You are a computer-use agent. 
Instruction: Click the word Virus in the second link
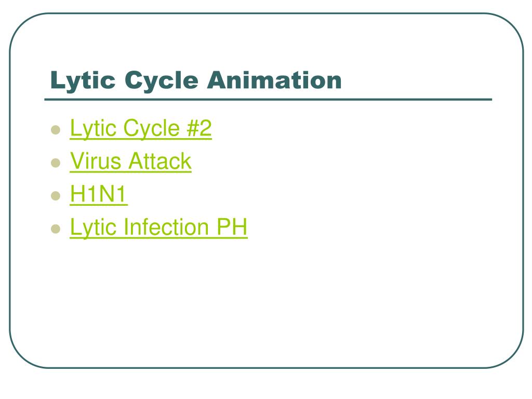[x=96, y=161]
